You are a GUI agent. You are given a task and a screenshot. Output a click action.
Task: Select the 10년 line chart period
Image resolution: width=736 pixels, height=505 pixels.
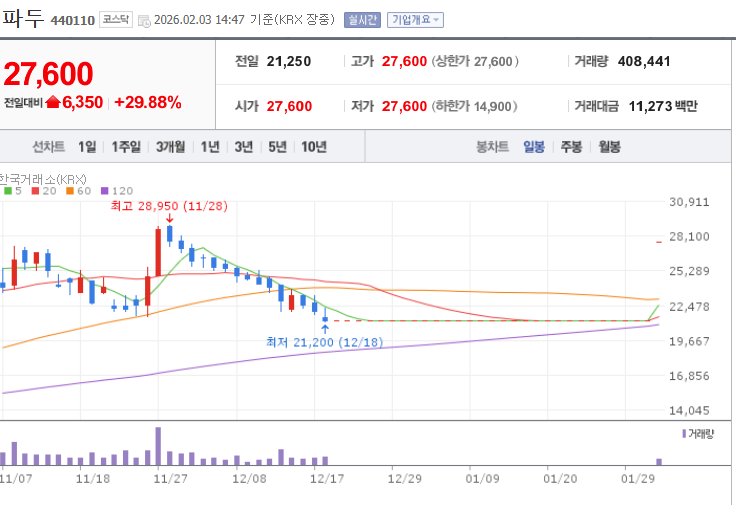point(314,147)
